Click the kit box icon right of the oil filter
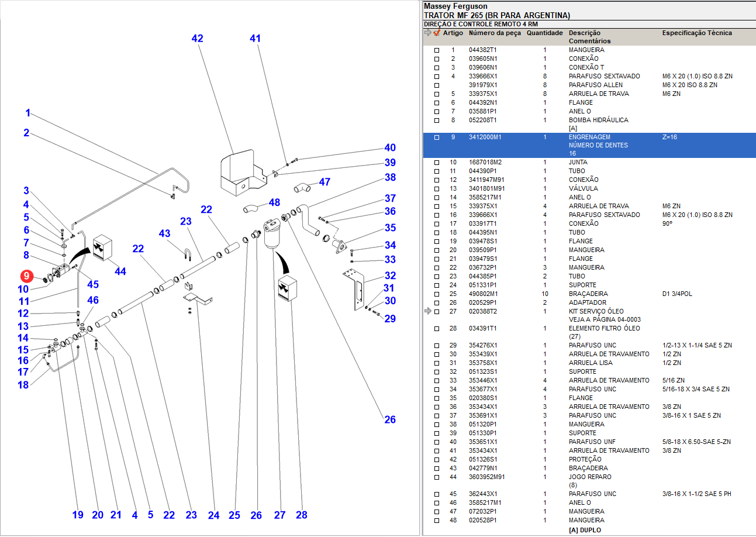The width and height of the screenshot is (756, 537). [291, 290]
